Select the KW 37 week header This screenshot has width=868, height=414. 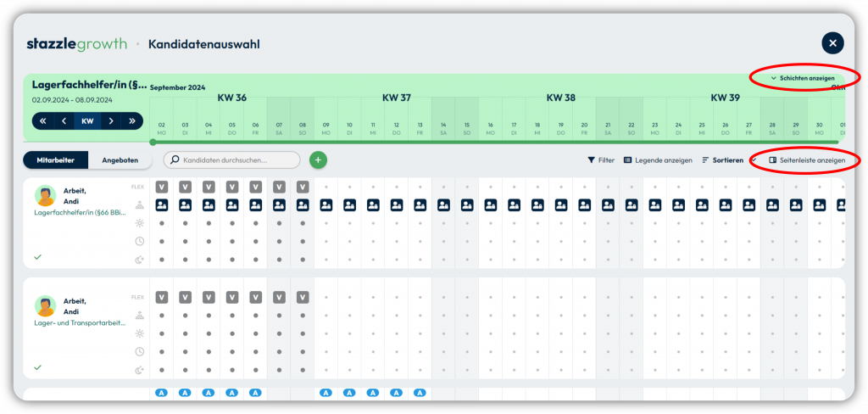(x=397, y=98)
